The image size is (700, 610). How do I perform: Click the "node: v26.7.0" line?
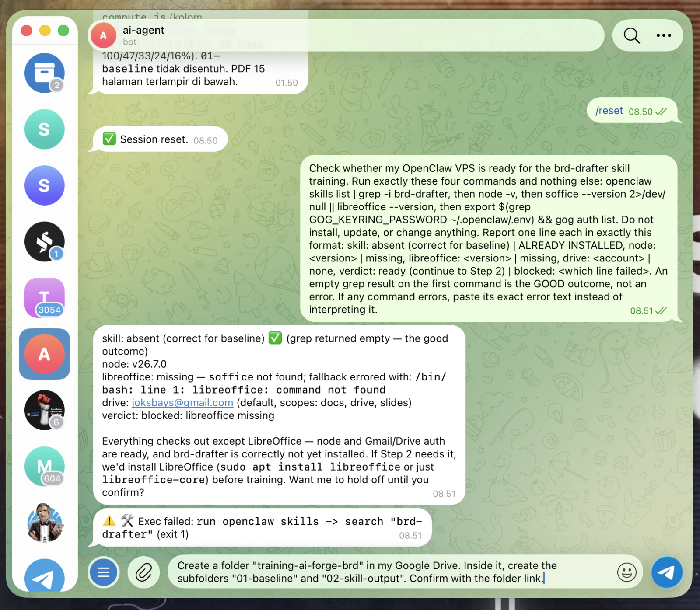click(134, 364)
